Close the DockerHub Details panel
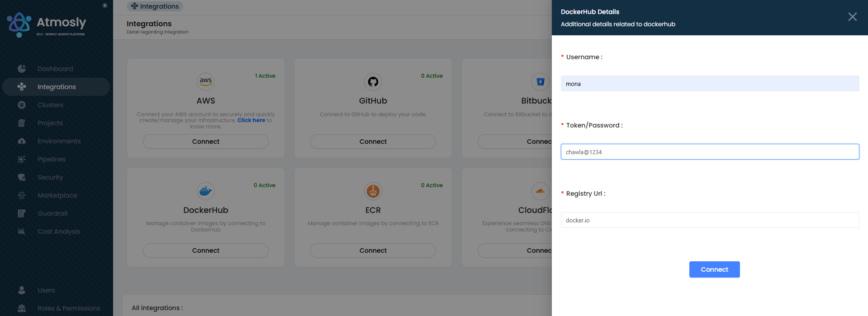The height and width of the screenshot is (316, 868). click(x=853, y=17)
